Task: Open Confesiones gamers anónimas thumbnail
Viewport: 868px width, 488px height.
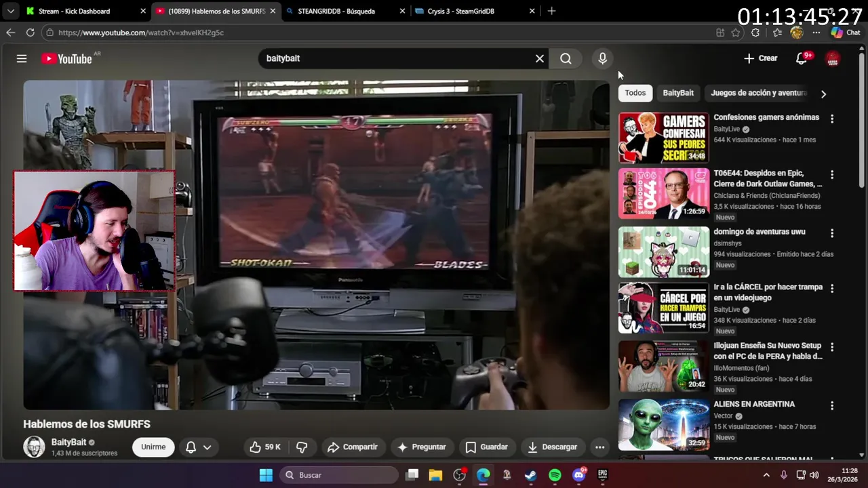Action: (x=664, y=138)
